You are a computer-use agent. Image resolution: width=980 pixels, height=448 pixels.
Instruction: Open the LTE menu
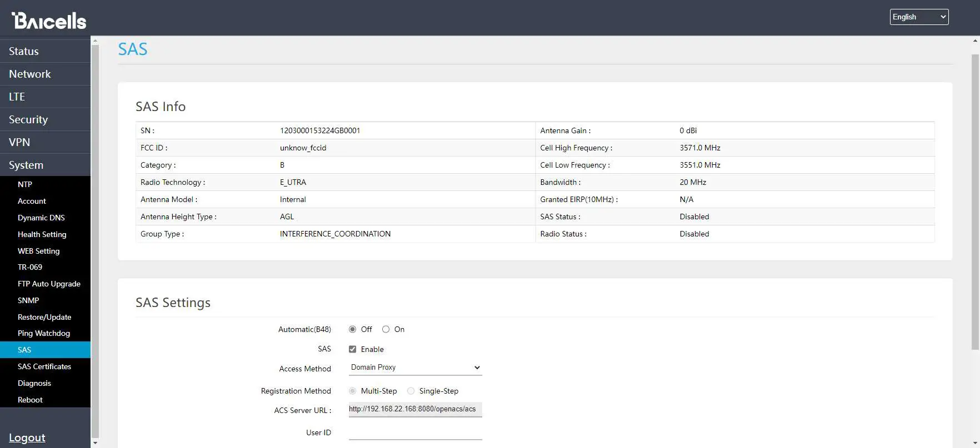pyautogui.click(x=17, y=97)
